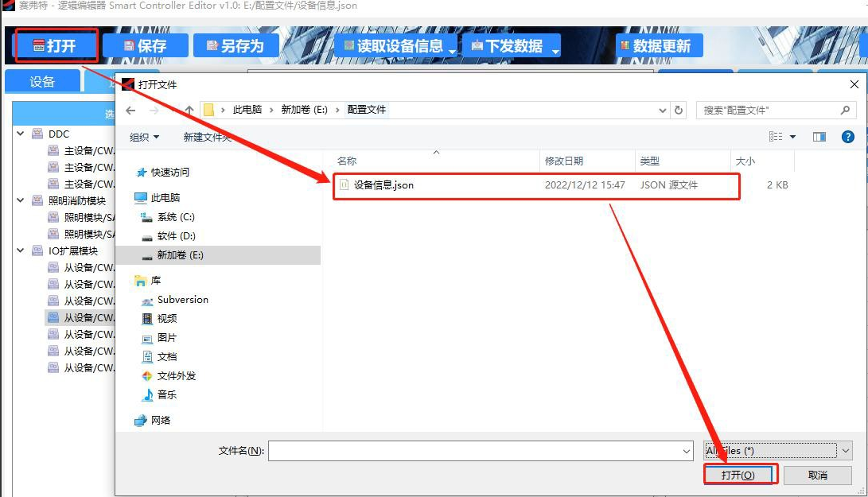
Task: Switch to the 设备 tab
Action: pos(42,82)
